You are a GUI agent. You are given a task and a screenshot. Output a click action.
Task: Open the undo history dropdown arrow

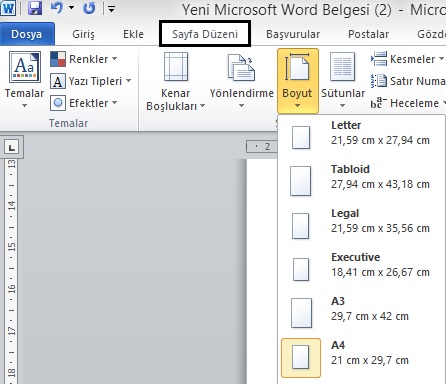click(71, 8)
